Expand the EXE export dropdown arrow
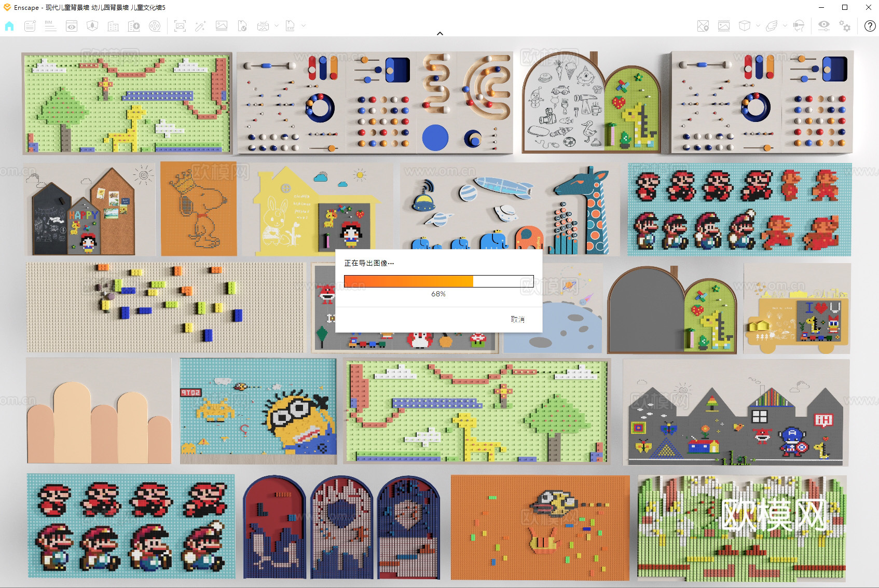This screenshot has width=879, height=588. point(304,25)
